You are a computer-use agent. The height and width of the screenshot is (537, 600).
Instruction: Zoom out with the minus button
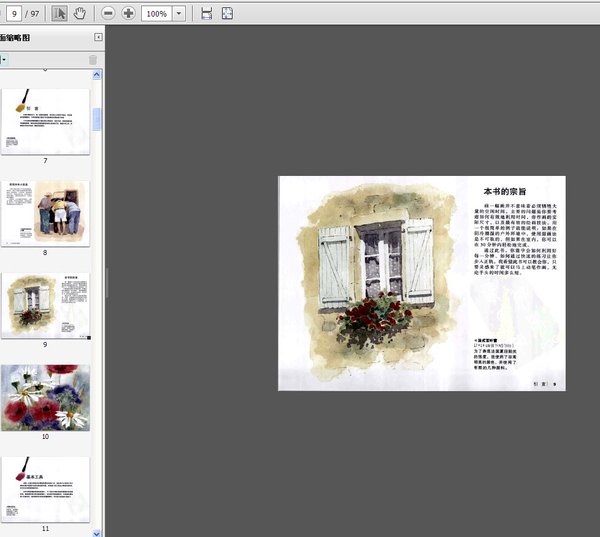[108, 14]
